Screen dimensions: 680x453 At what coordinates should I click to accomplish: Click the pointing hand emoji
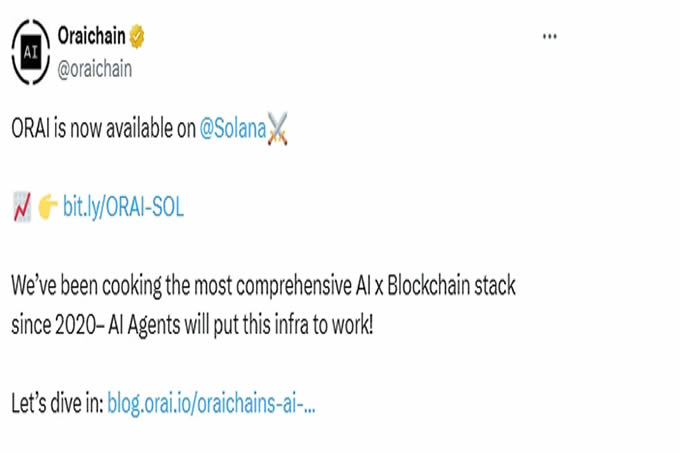(48, 207)
